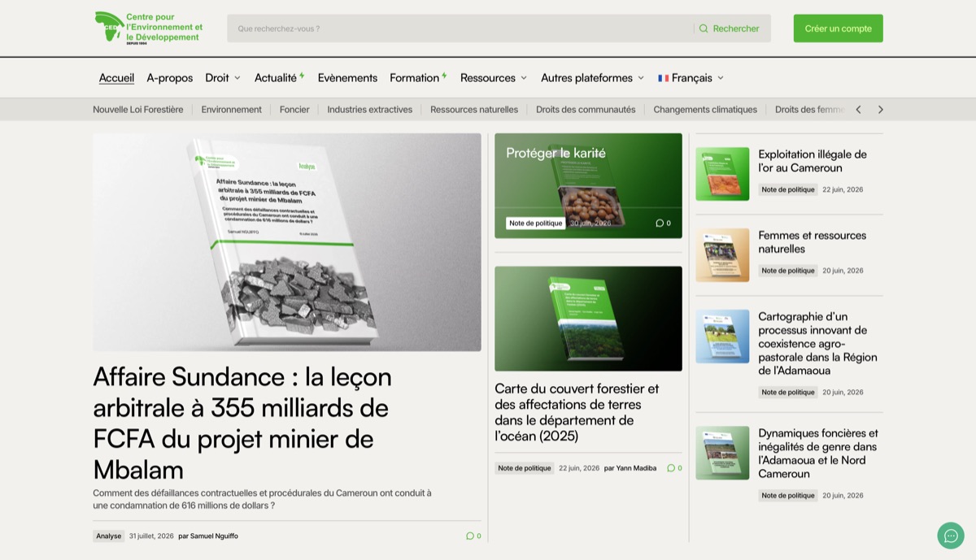Open the Actualité menu item
Viewport: 976px width, 560px height.
(x=279, y=78)
